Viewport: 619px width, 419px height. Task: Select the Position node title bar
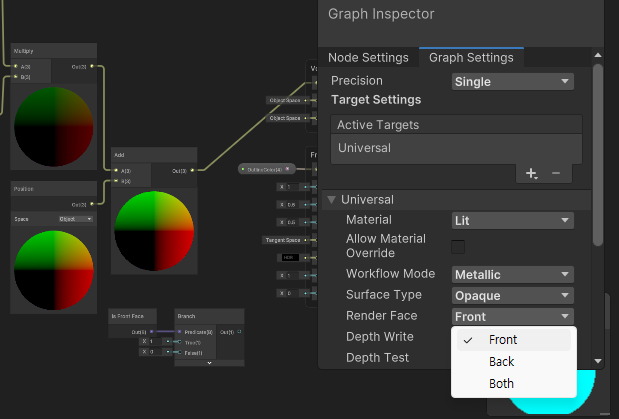[x=54, y=189]
